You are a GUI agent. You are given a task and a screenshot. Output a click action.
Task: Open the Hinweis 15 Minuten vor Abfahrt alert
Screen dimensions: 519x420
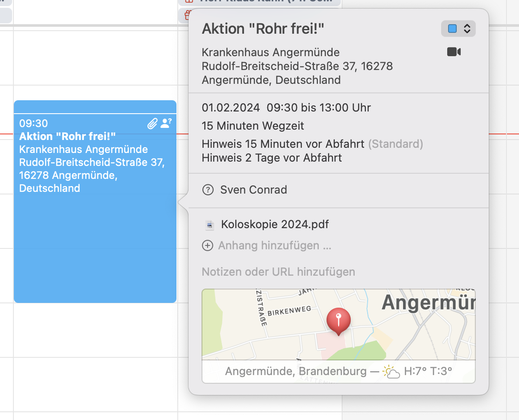[x=283, y=144]
